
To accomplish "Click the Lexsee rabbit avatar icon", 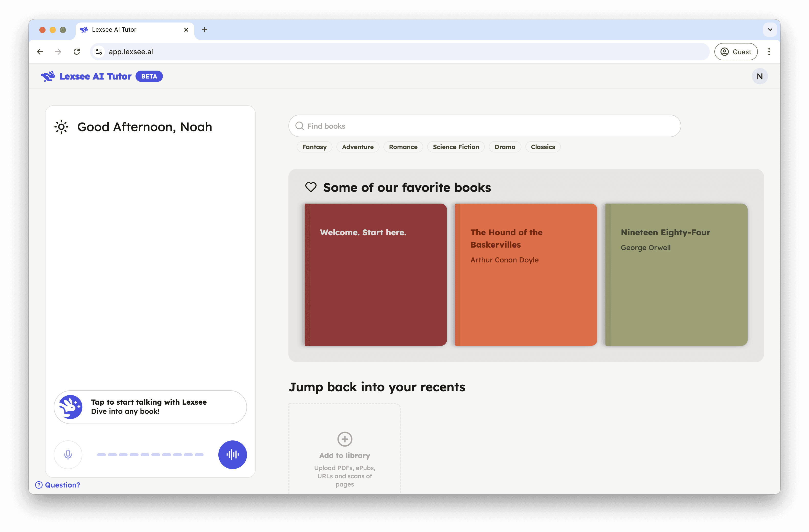I will [71, 407].
